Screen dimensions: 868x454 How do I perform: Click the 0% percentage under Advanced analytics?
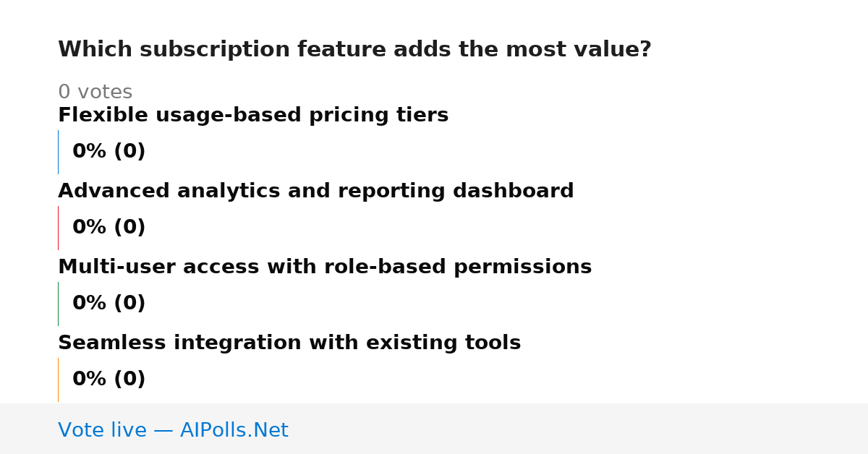pos(90,228)
